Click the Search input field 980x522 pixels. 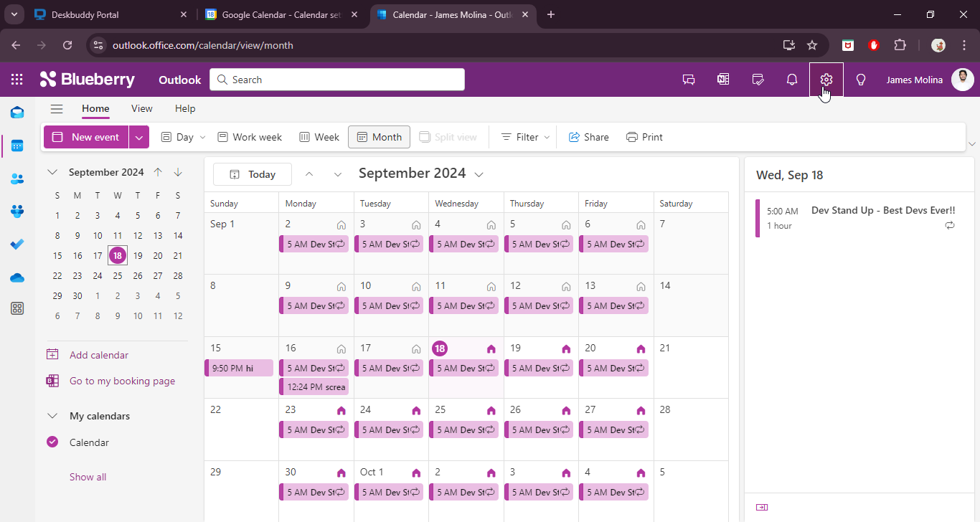pyautogui.click(x=337, y=80)
